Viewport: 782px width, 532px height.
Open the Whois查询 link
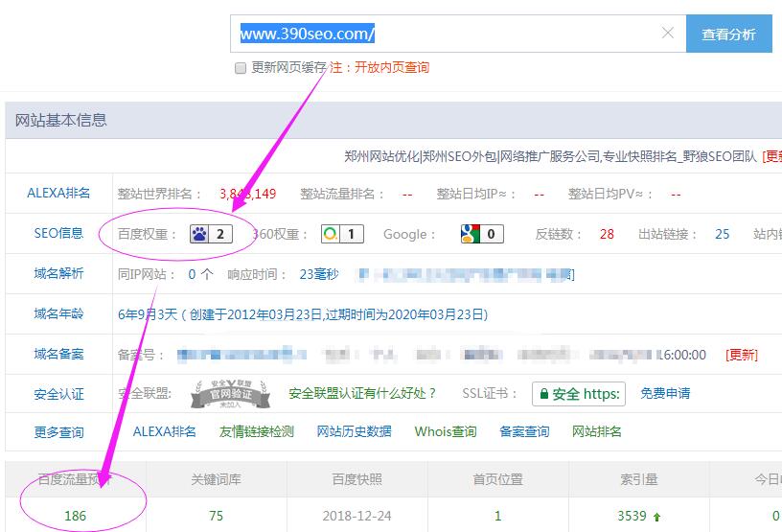[446, 431]
